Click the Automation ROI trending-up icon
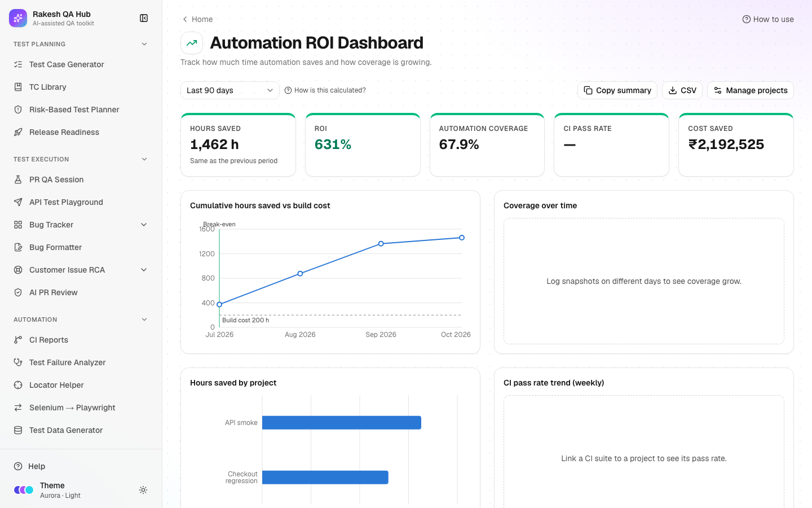The height and width of the screenshot is (508, 812). click(x=192, y=43)
